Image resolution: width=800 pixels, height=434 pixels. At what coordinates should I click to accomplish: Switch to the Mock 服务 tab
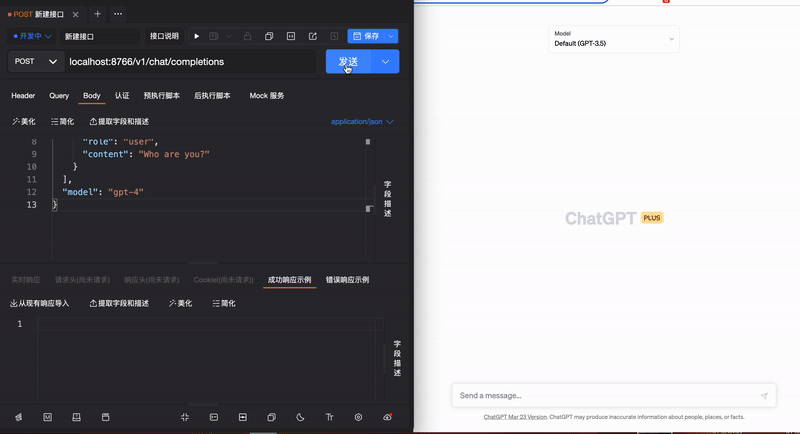coord(267,95)
